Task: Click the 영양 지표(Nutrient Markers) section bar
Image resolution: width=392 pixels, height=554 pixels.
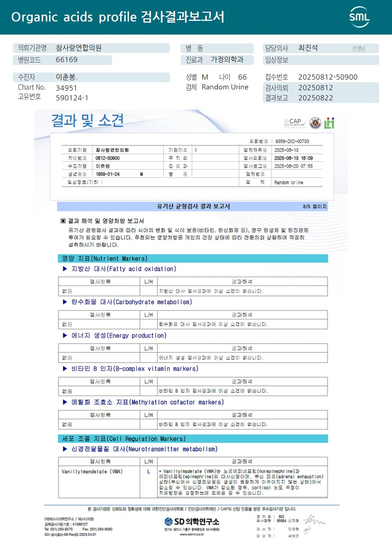Action: (x=193, y=258)
